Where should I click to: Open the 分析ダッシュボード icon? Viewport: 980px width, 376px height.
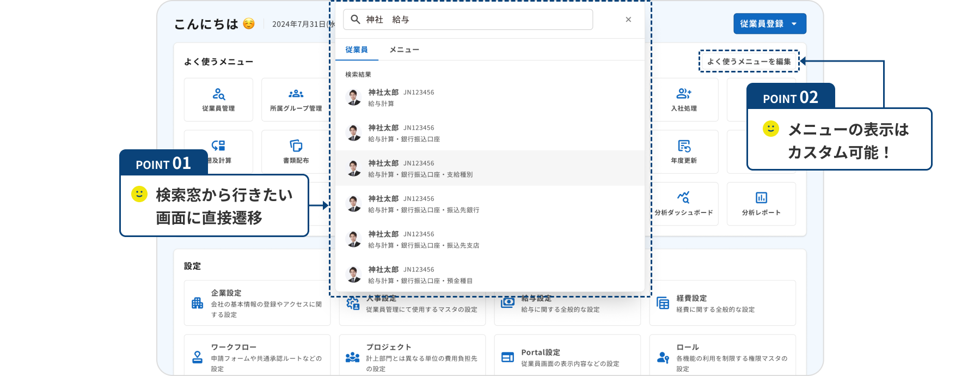coord(683,197)
